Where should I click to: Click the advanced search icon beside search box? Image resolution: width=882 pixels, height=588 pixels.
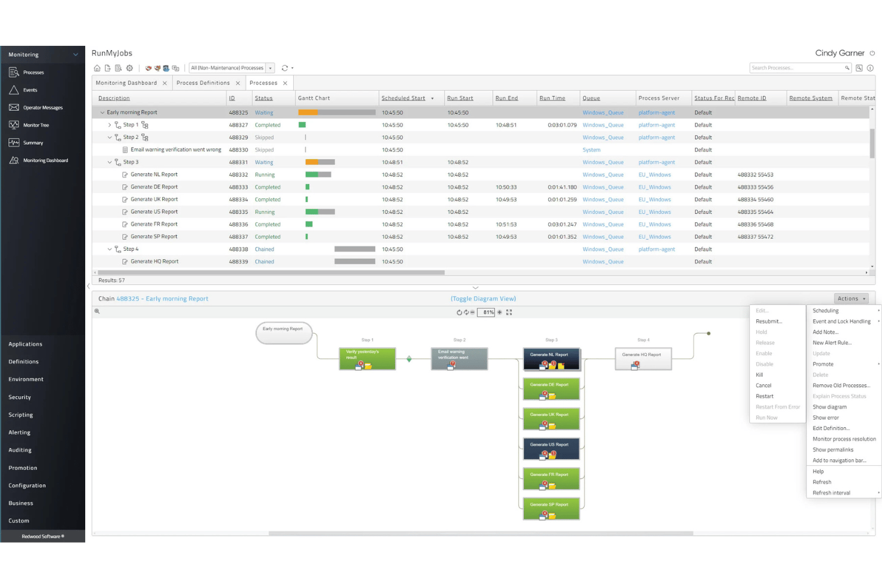859,68
